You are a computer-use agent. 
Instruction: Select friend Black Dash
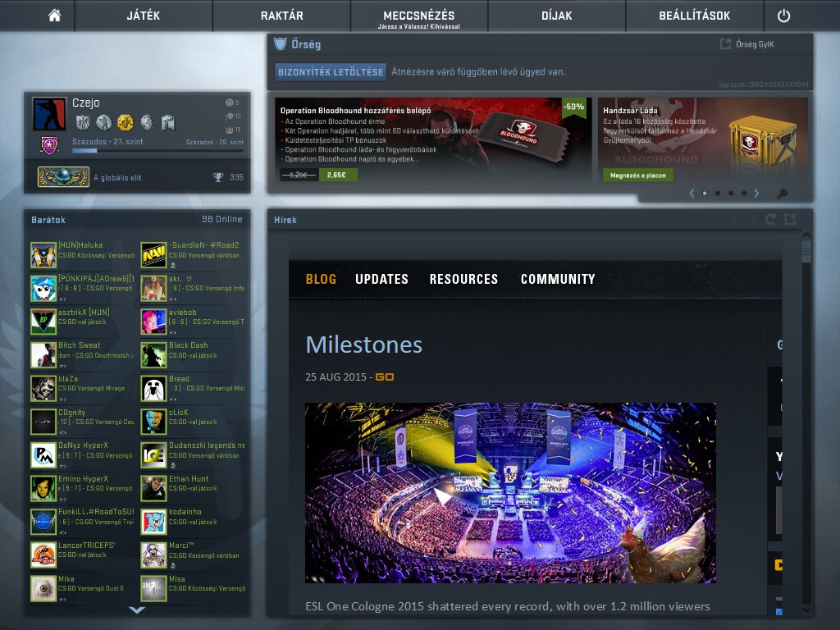pos(194,355)
